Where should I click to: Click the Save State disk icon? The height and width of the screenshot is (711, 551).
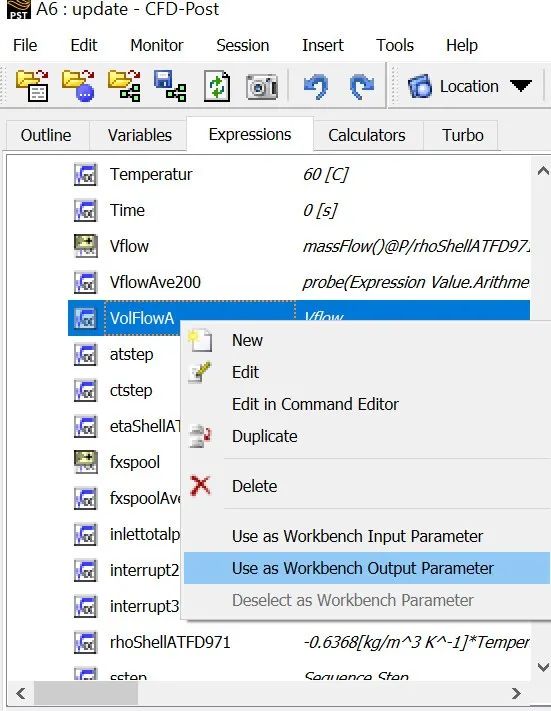[170, 85]
